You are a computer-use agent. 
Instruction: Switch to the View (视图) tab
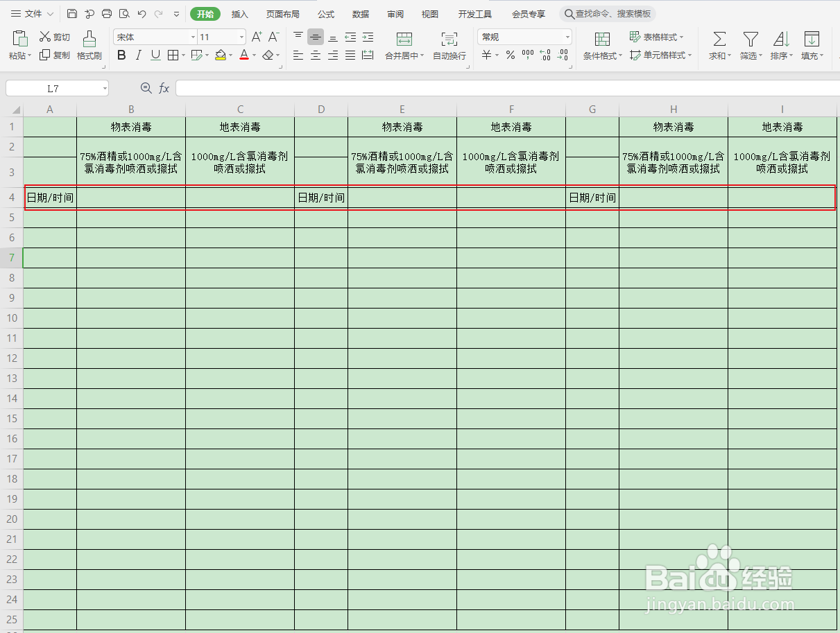(x=430, y=14)
